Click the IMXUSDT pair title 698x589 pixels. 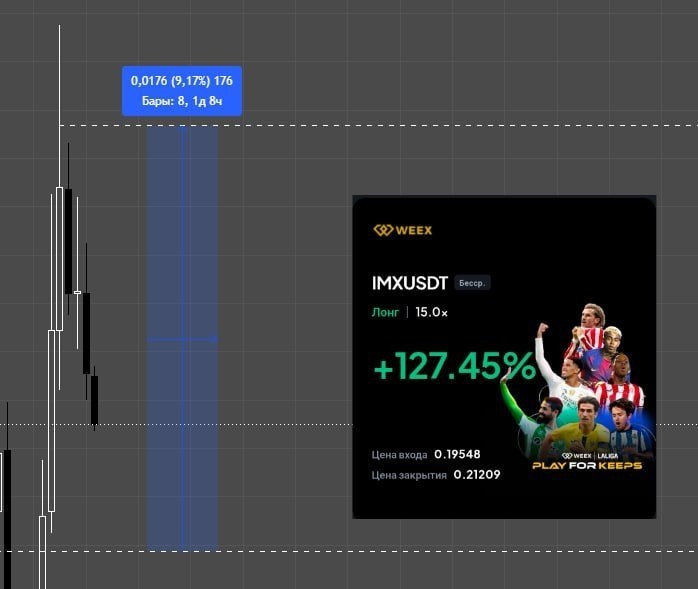[x=410, y=283]
